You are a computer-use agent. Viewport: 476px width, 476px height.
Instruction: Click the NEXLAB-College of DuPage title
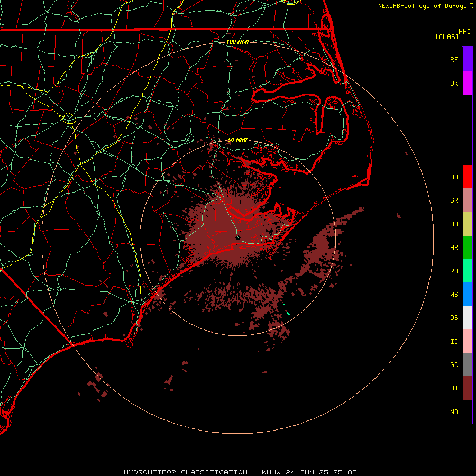tap(422, 6)
